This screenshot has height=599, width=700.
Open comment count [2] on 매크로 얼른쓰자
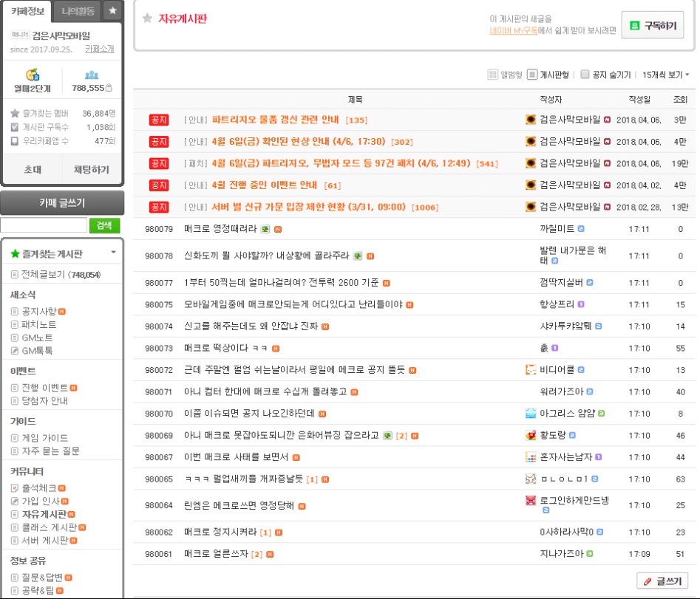click(256, 555)
